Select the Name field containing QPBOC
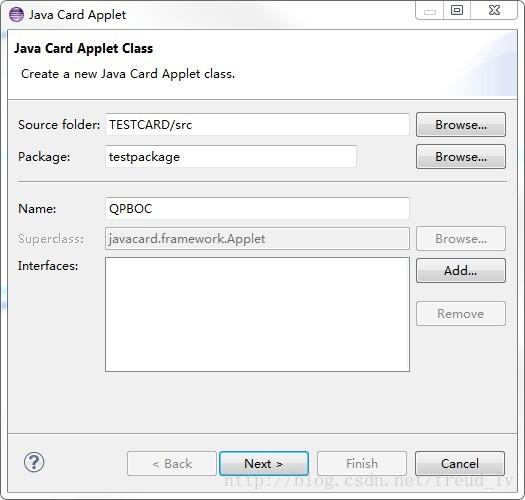Viewport: 525px width, 500px height. pos(257,208)
